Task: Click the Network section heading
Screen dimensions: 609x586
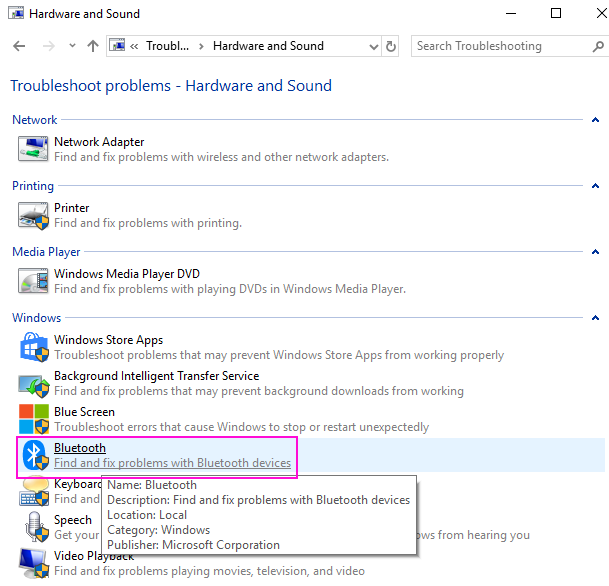Action: [x=35, y=120]
